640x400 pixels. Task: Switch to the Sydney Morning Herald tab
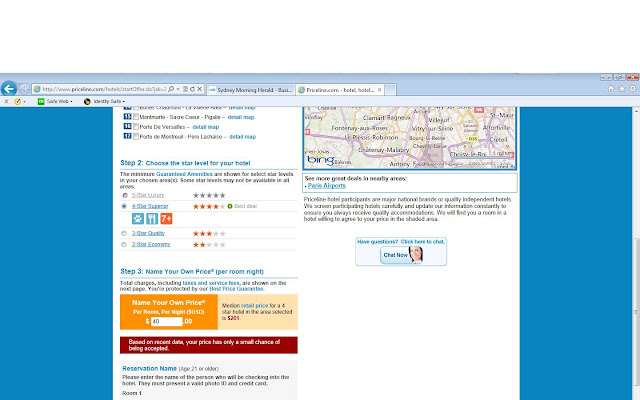(x=251, y=90)
